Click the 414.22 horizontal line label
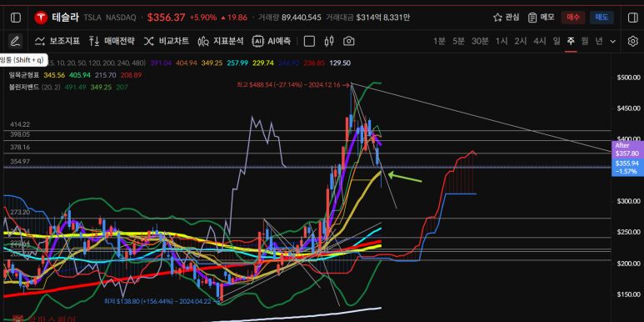 (20, 124)
